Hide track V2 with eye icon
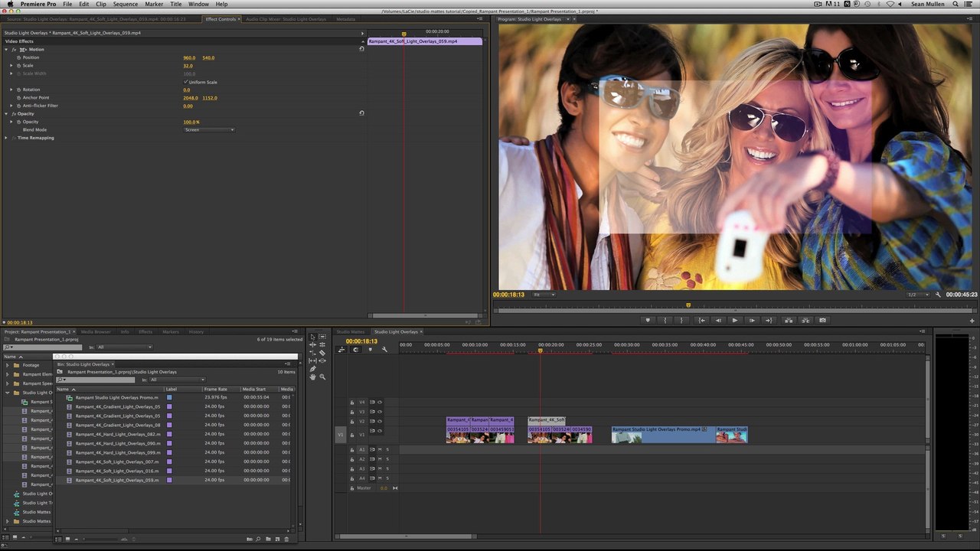980x551 pixels. (x=380, y=422)
